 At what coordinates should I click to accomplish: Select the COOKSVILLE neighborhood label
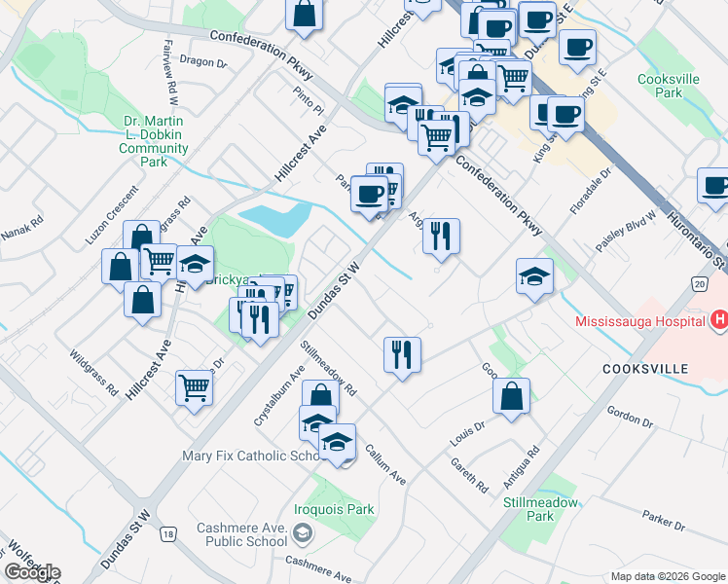[x=646, y=369]
